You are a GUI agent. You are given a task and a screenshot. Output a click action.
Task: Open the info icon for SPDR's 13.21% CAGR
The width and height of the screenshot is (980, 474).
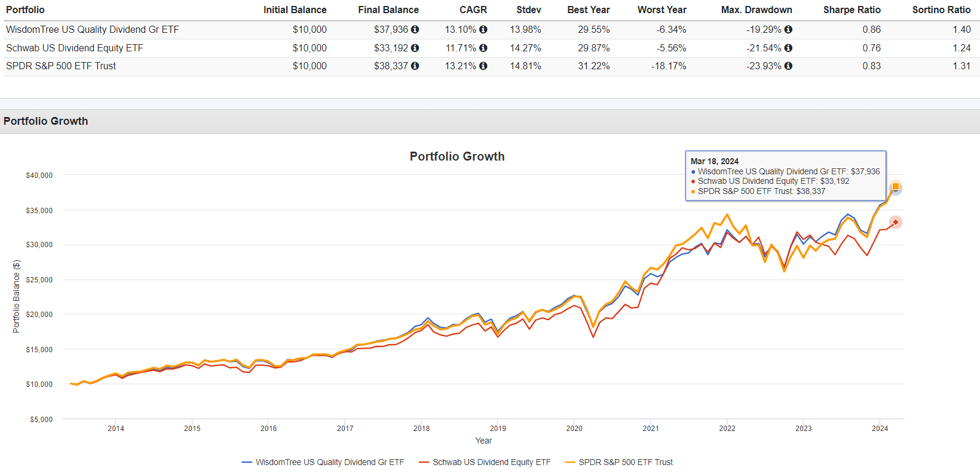(483, 66)
